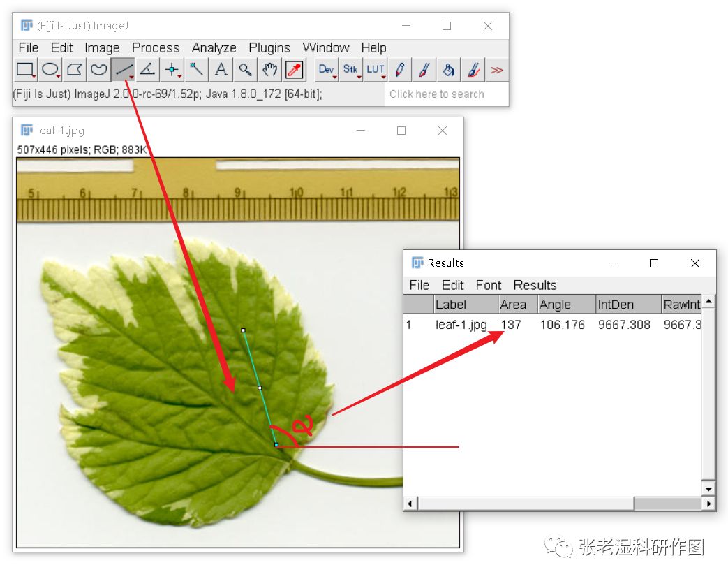
Task: Click the Area column header
Action: click(518, 305)
